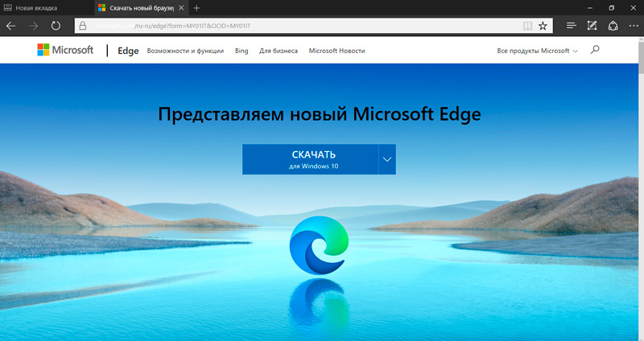Open a new tab with the plus button
Screen dimensions: 644x341
[x=196, y=8]
